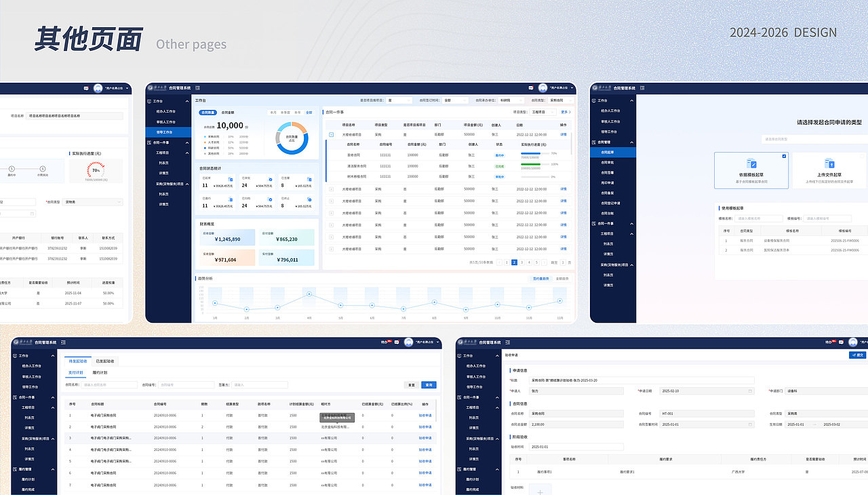Screen dimensions: 868x495
Task: Go to next page arrow in dashboard pagination
Action: 544,262
